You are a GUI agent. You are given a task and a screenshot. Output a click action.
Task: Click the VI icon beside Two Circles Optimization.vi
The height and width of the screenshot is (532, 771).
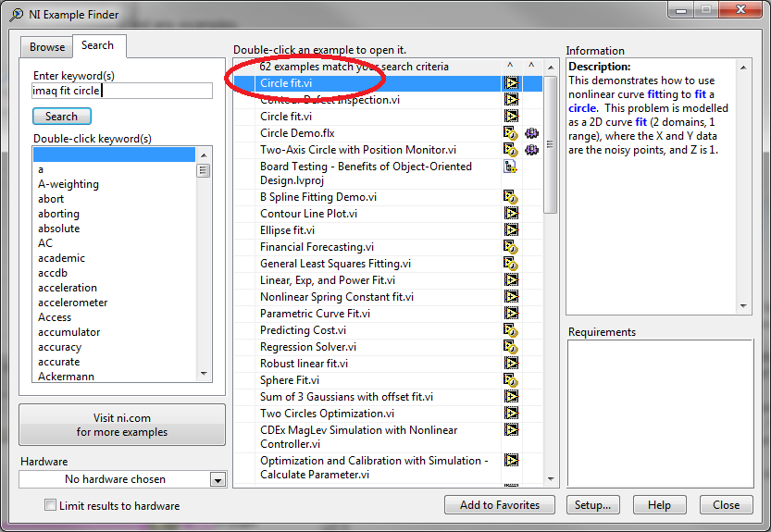tap(511, 414)
